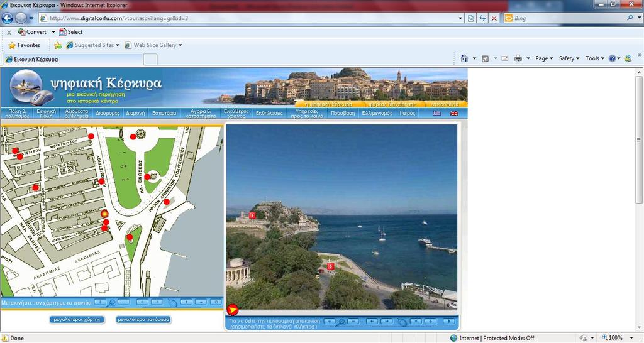644x343 pixels.
Task: Click the new tab button
Action: tap(150, 60)
